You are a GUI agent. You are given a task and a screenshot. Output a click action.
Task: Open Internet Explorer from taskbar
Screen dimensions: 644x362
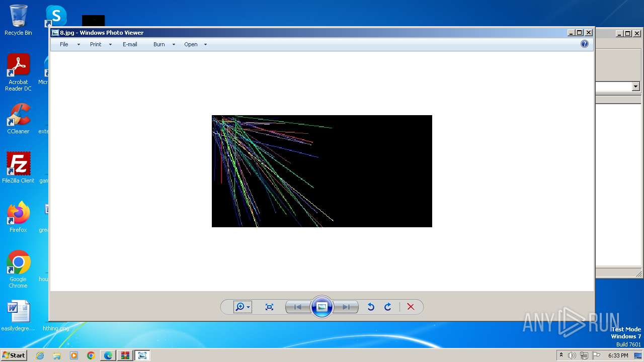40,355
